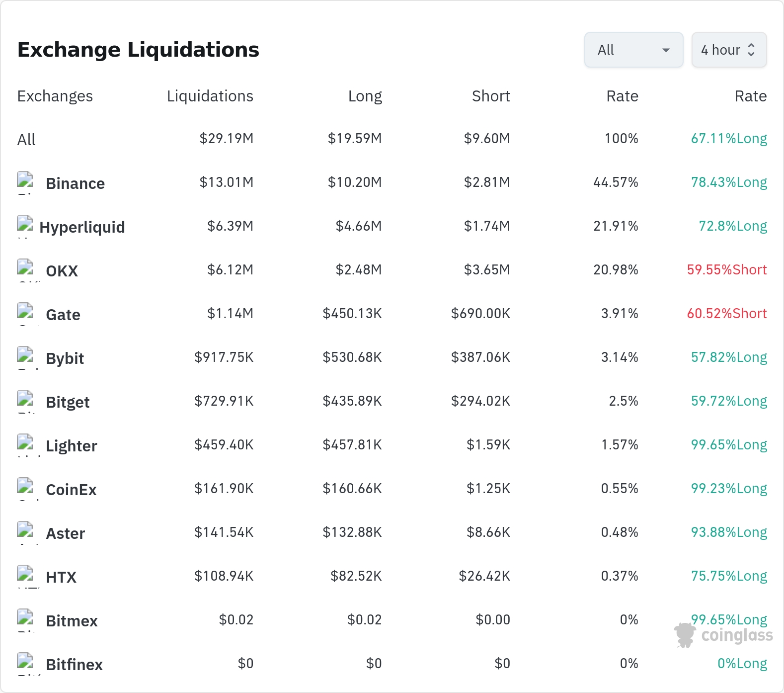Image resolution: width=784 pixels, height=693 pixels.
Task: Click the OKX exchange logo icon
Action: pyautogui.click(x=25, y=270)
